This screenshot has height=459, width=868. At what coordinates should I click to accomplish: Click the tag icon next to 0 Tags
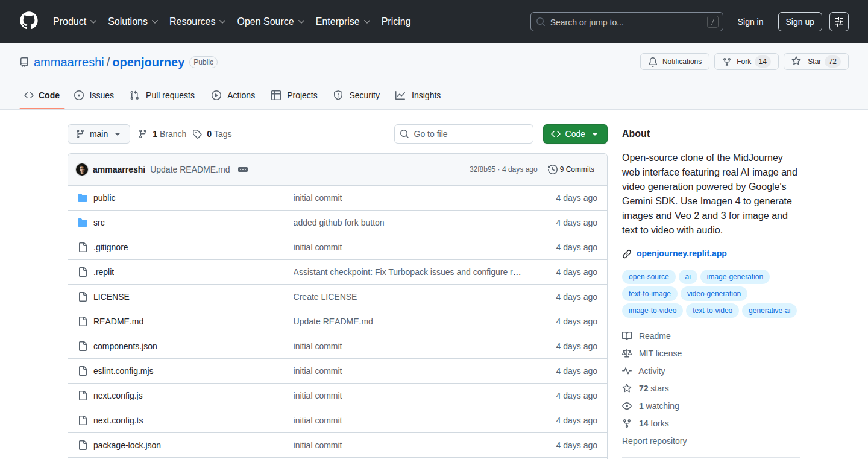coord(197,134)
